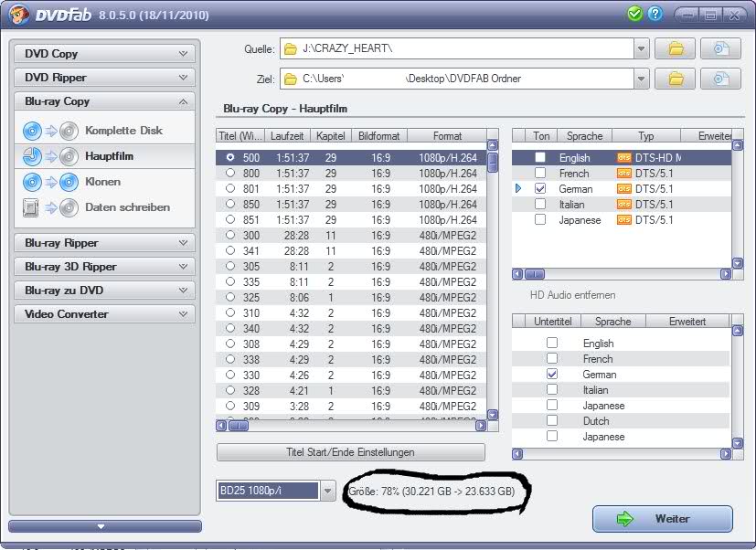Image resolution: width=756 pixels, height=550 pixels.
Task: Click the disc image icon beside Quelle
Action: point(720,48)
